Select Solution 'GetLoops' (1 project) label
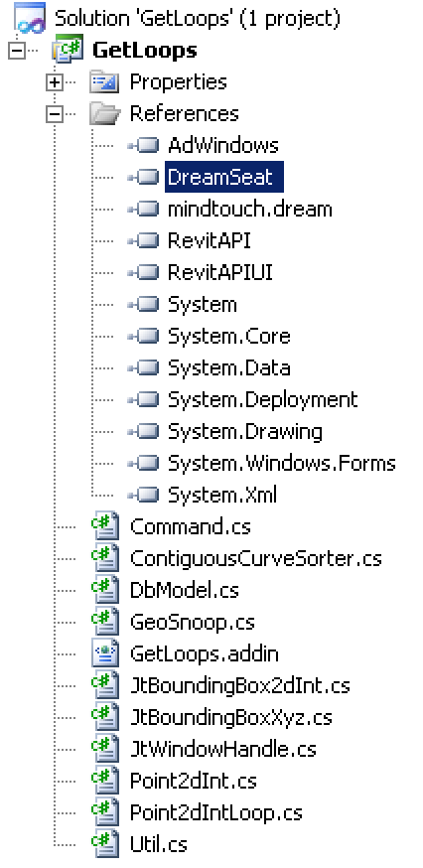 click(x=198, y=19)
